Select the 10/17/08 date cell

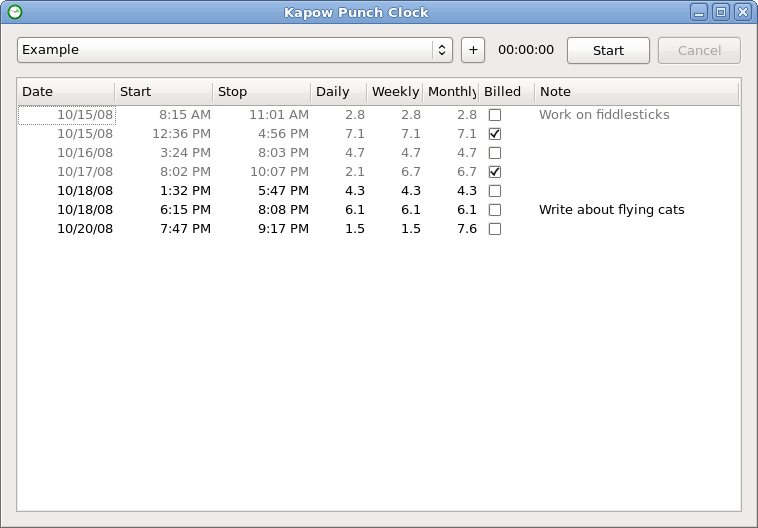[85, 172]
